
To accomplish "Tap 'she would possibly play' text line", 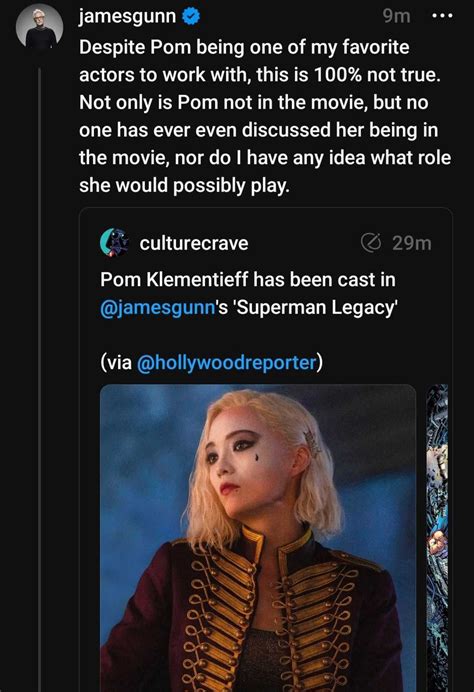I will (x=184, y=185).
